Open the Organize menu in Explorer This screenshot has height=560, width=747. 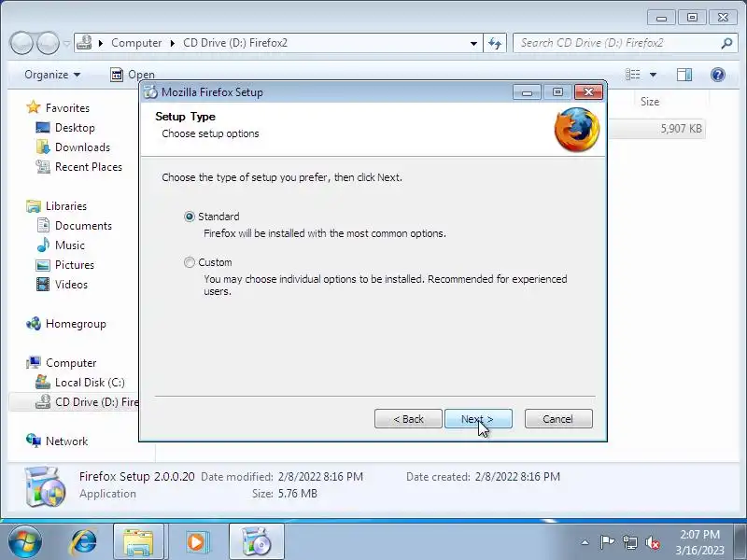coord(52,75)
